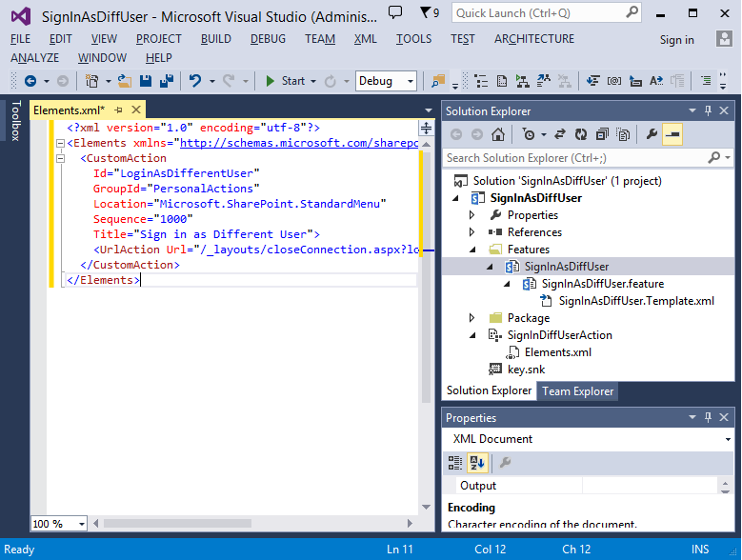Click the Navigate Backward toolbar icon
The height and width of the screenshot is (560, 742).
click(x=30, y=81)
